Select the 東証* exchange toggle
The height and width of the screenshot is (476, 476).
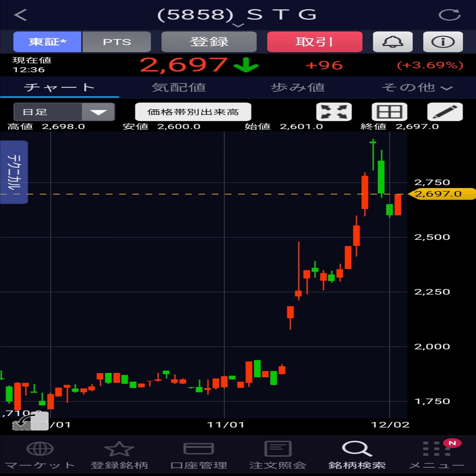(47, 41)
